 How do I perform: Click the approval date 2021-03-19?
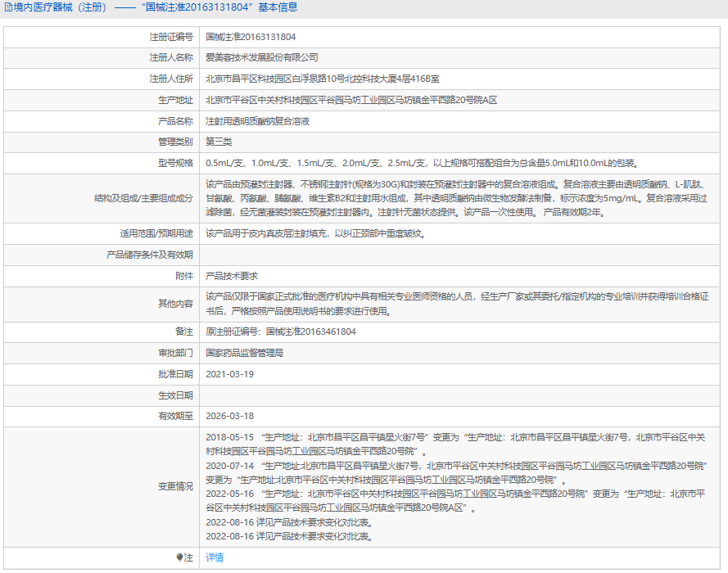tap(230, 374)
